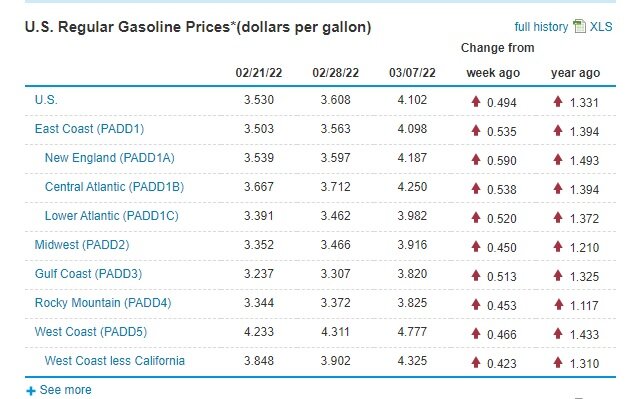This screenshot has width=631, height=399.
Task: Open the U.S. price series link
Action: click(x=46, y=100)
